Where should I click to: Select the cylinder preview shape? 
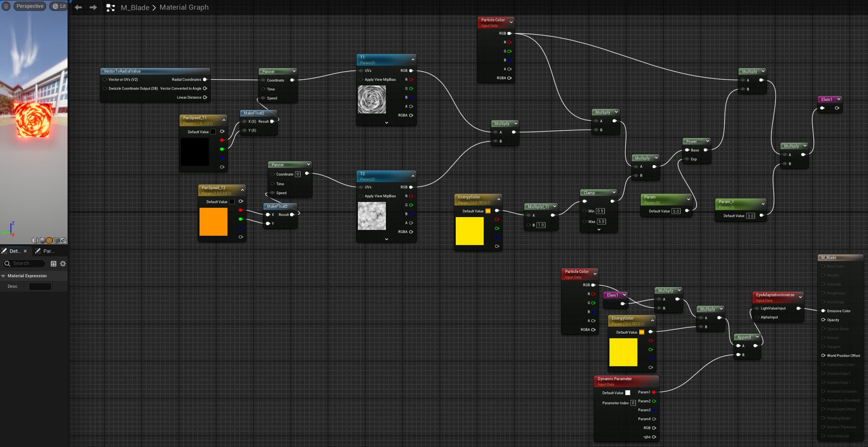pyautogui.click(x=36, y=240)
